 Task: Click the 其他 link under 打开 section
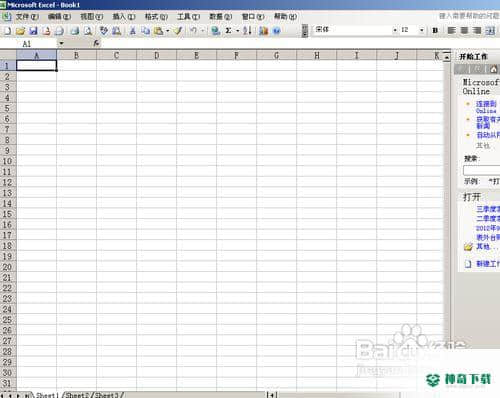coord(483,246)
